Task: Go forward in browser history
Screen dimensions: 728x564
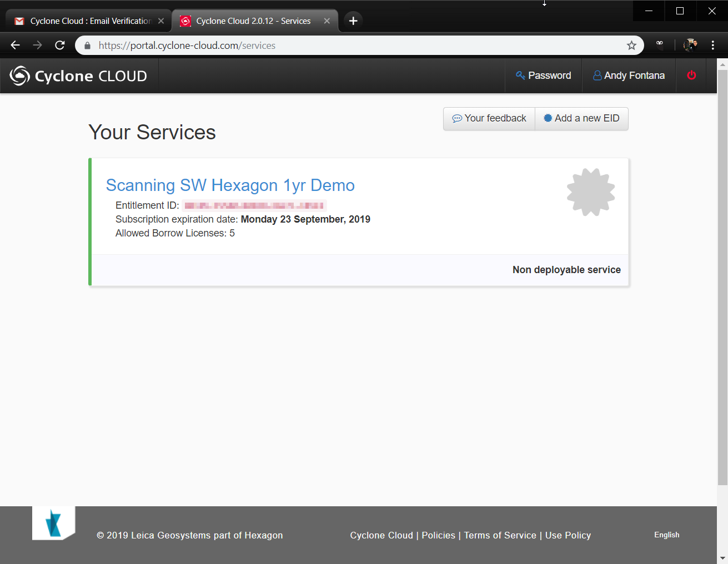Action: click(x=38, y=46)
